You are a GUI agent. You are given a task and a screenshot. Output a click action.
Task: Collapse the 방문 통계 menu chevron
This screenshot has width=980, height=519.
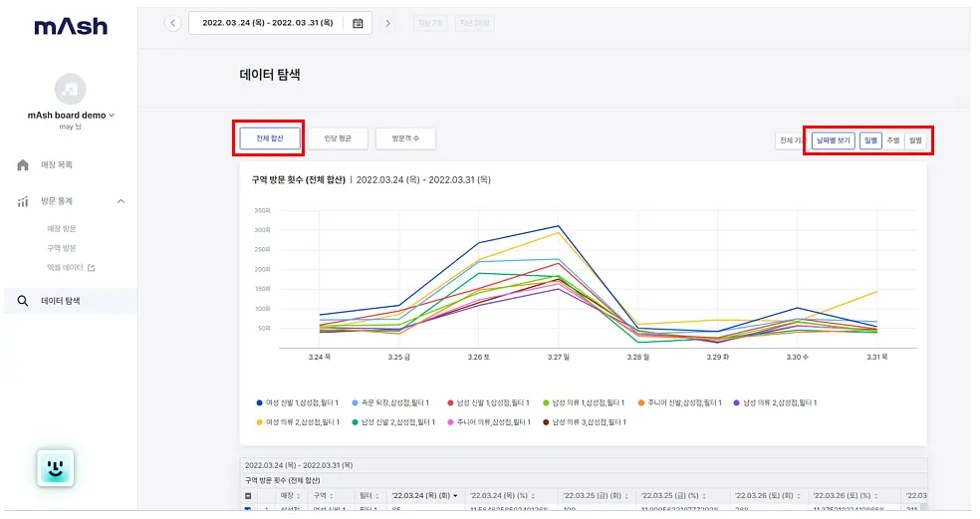click(122, 201)
